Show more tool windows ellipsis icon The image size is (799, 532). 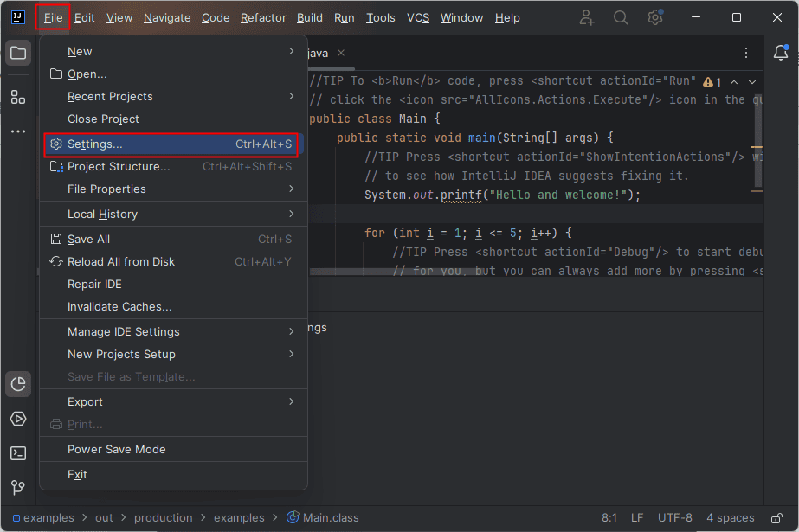click(18, 131)
